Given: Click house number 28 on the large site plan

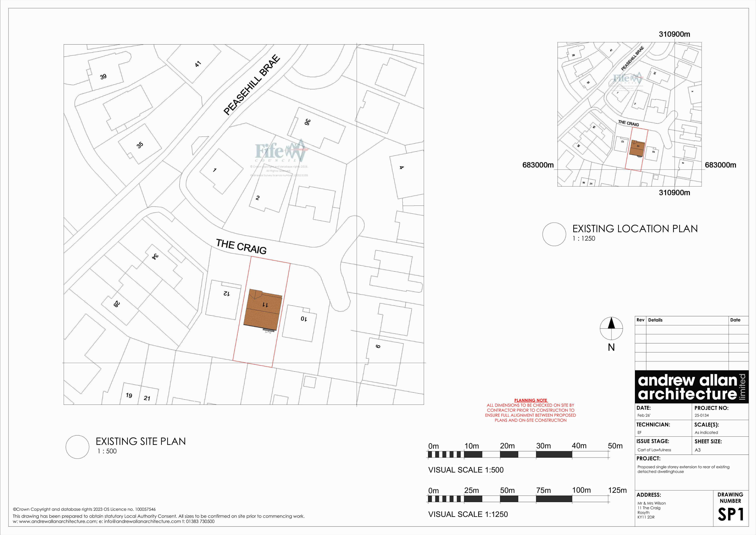Looking at the screenshot, I should pos(117,304).
